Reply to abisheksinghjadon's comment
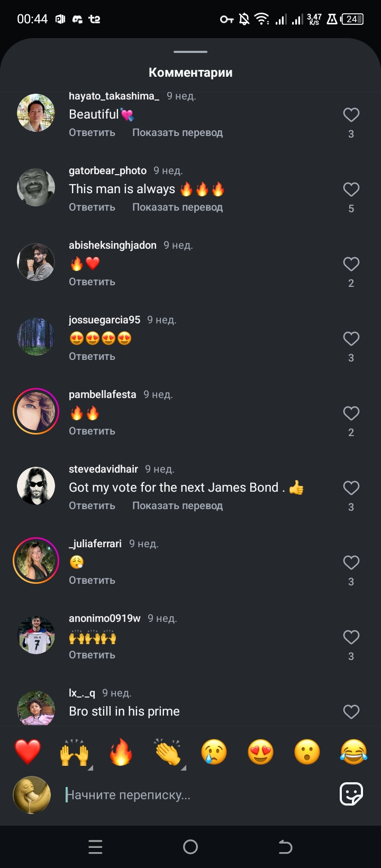 tap(92, 282)
